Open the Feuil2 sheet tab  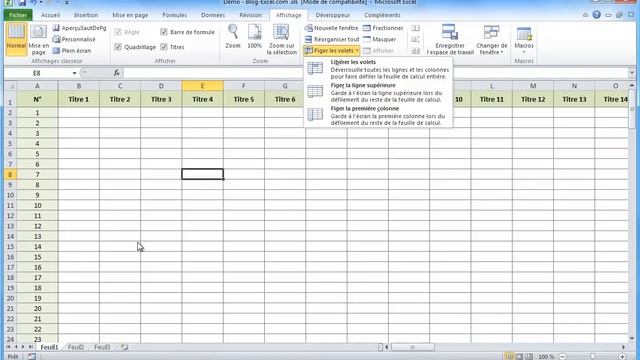pyautogui.click(x=76, y=347)
